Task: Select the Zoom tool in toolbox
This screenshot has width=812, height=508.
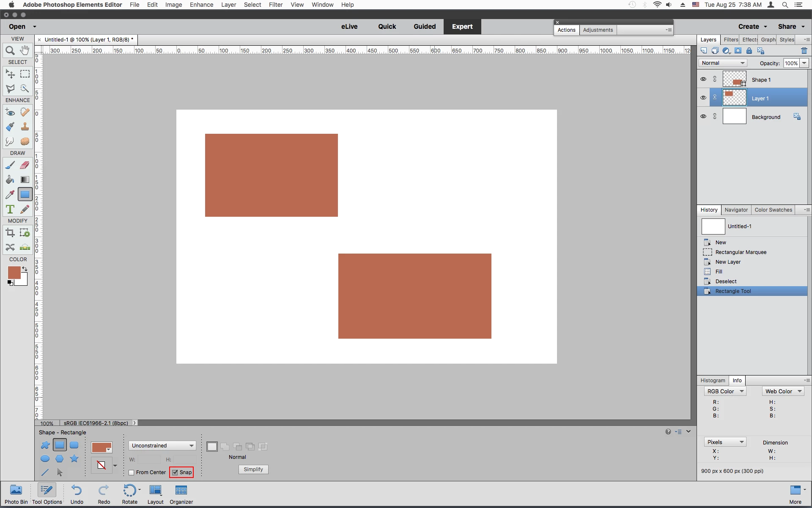Action: [10, 51]
